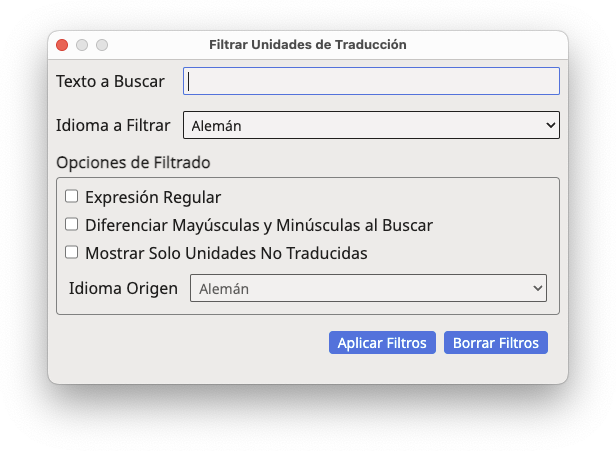The image size is (616, 451).
Task: Close the dialog with the red button
Action: [62, 45]
